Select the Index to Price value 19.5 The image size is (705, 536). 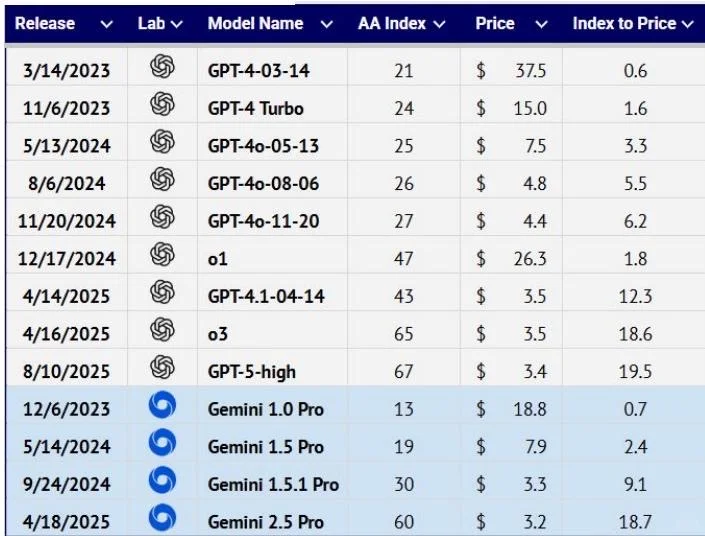(635, 372)
